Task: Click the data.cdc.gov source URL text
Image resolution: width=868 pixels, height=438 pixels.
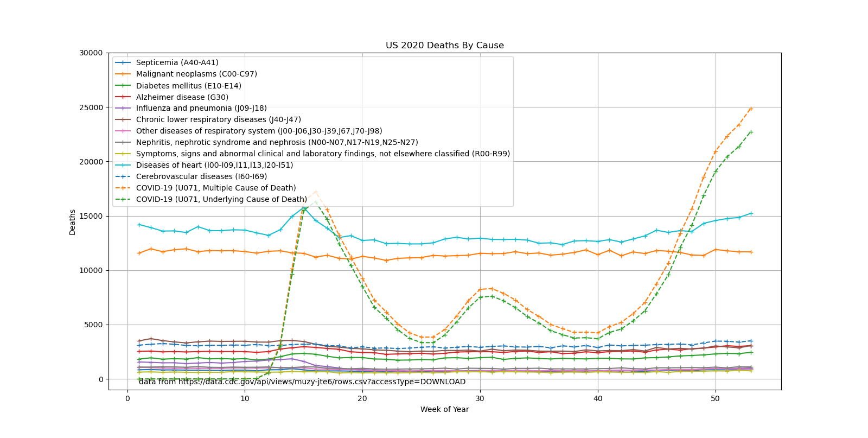Action: click(302, 382)
